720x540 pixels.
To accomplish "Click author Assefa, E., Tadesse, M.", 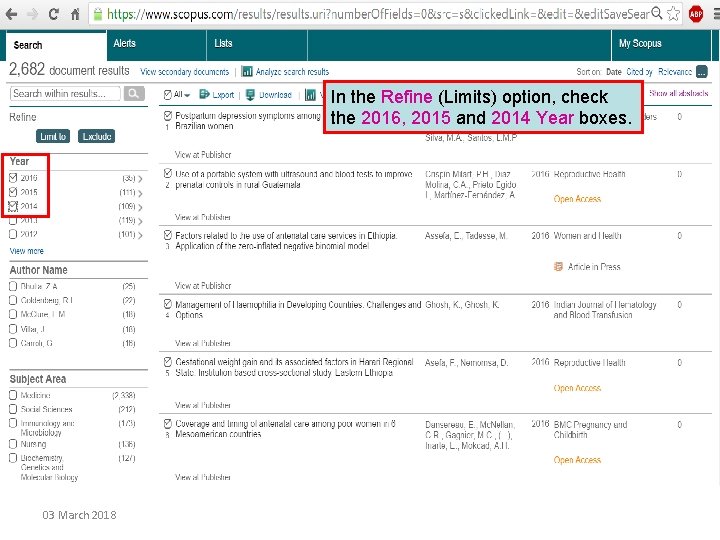I will [x=466, y=236].
